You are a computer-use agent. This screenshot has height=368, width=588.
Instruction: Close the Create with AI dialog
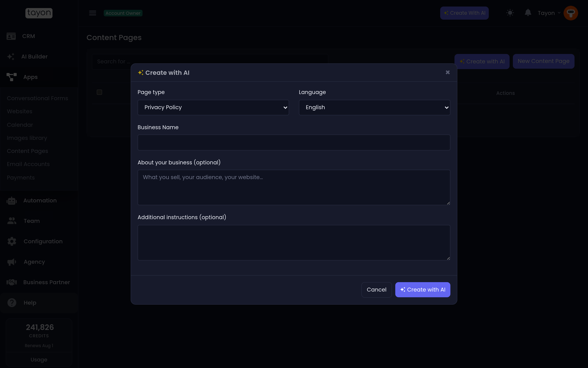(x=448, y=72)
